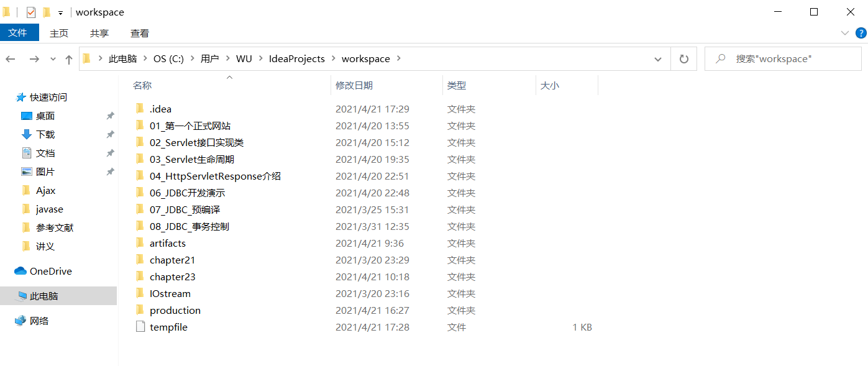Switch to the 共享 ribbon tab
868x366 pixels.
point(99,33)
